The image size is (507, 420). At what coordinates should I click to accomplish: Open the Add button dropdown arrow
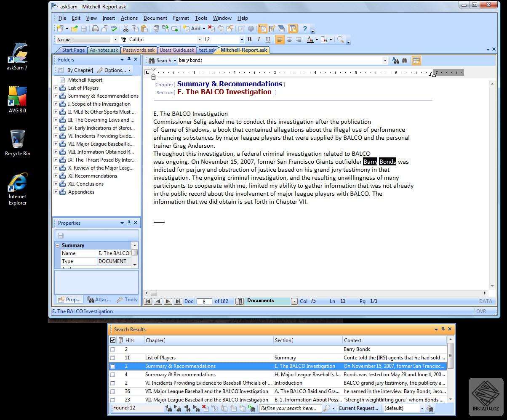tap(204, 29)
